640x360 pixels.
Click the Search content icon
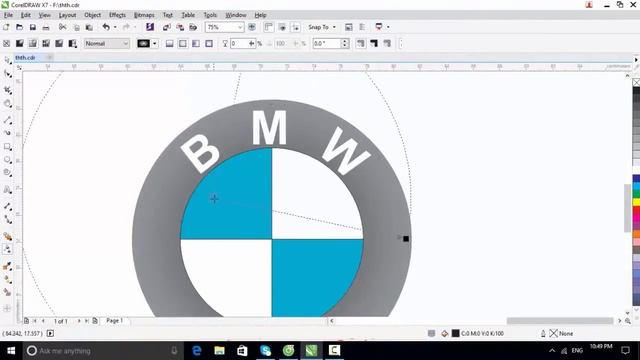tap(150, 27)
